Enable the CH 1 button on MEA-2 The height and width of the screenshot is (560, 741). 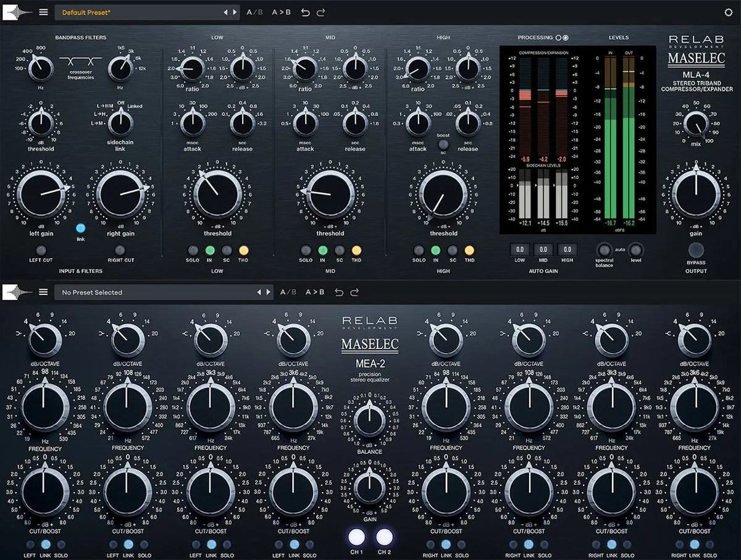tap(356, 538)
